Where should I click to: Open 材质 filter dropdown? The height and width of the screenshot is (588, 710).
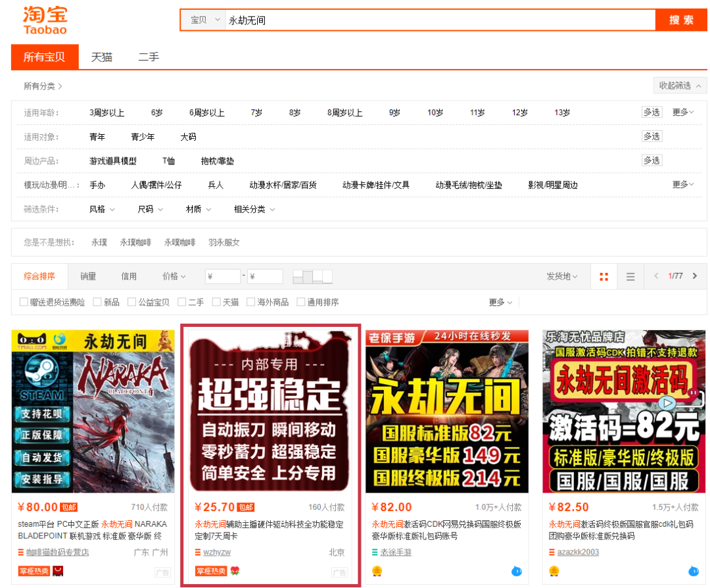pyautogui.click(x=199, y=209)
